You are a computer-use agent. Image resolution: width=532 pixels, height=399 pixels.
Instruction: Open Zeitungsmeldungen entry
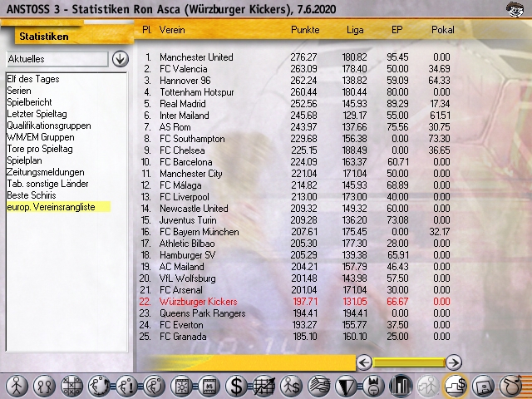[x=46, y=172]
